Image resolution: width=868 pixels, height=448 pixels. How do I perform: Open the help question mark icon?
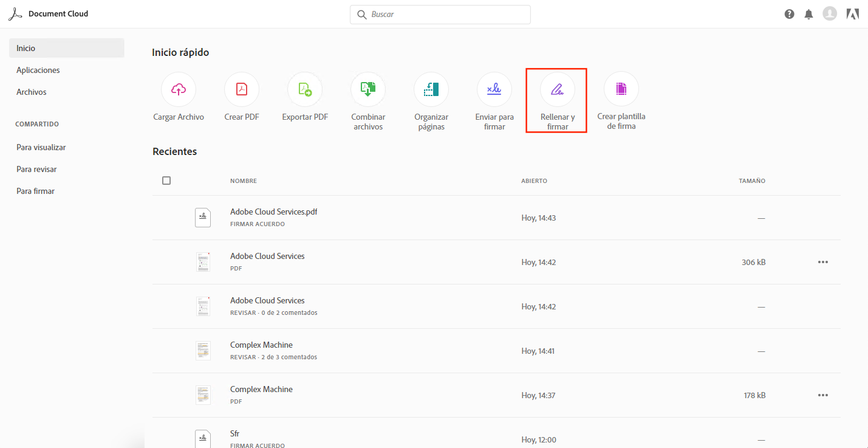pyautogui.click(x=790, y=14)
